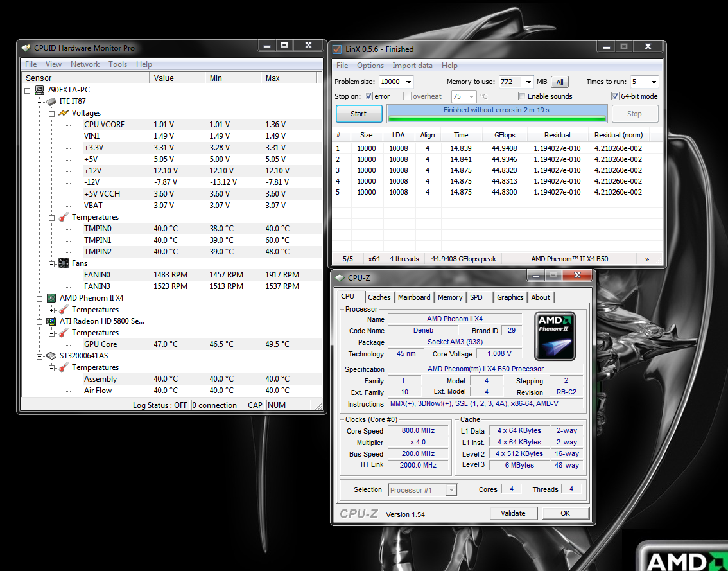Toggle the Stop on error checkbox
Viewport: 728px width, 571px height.
pyautogui.click(x=368, y=96)
